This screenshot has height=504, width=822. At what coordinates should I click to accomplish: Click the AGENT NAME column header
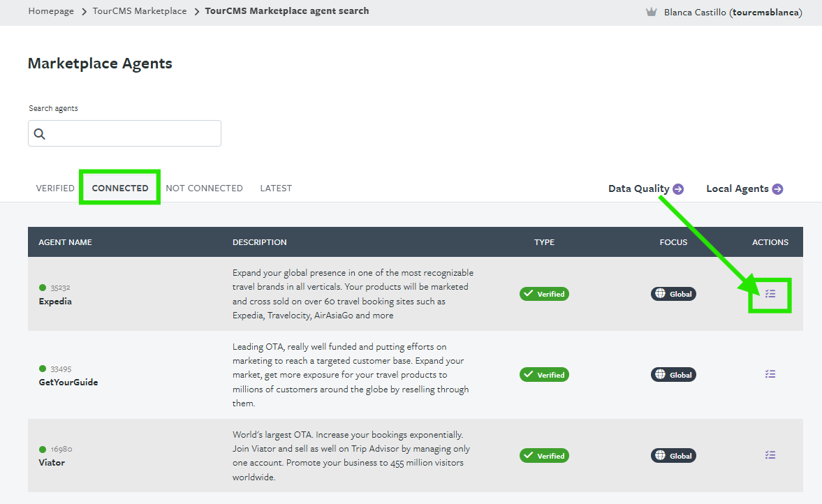[x=65, y=242]
